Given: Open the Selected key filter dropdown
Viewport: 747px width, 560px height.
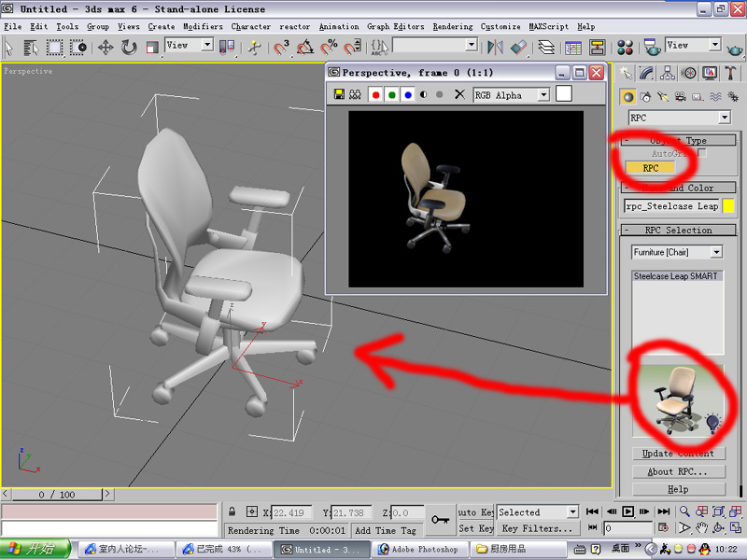Looking at the screenshot, I should click(538, 511).
